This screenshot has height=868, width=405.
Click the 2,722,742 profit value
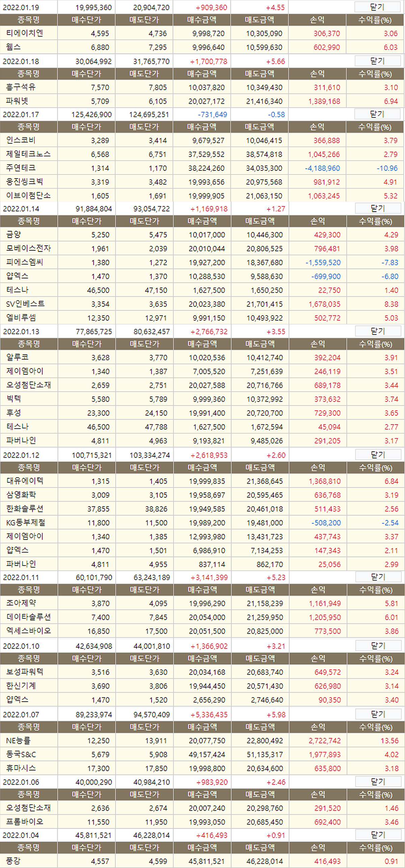click(x=325, y=740)
